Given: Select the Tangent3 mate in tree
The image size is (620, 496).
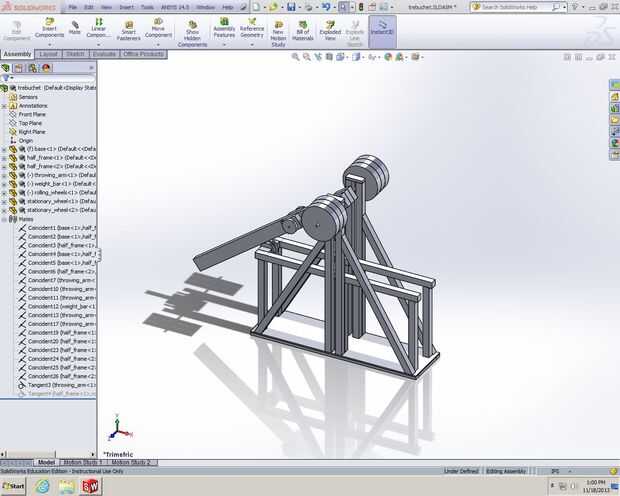Looking at the screenshot, I should (x=62, y=385).
